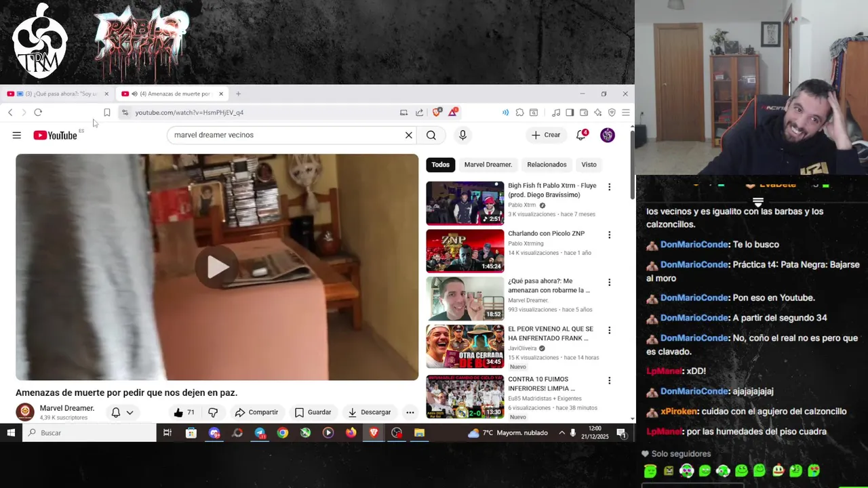This screenshot has width=868, height=488.
Task: Open the EL PEOR VENENO video thumbnail
Action: point(465,347)
